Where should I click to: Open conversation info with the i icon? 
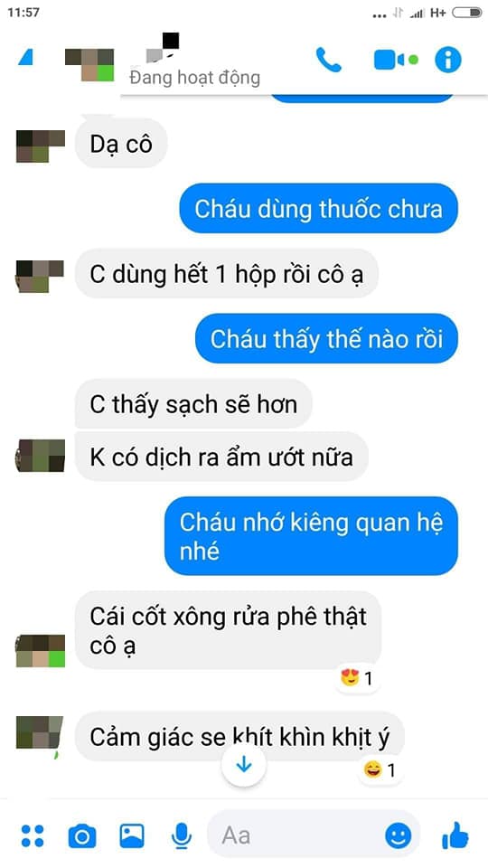click(447, 60)
